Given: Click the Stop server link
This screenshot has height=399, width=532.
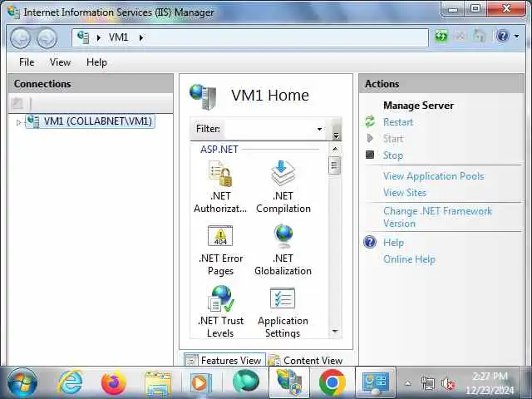Looking at the screenshot, I should point(393,155).
